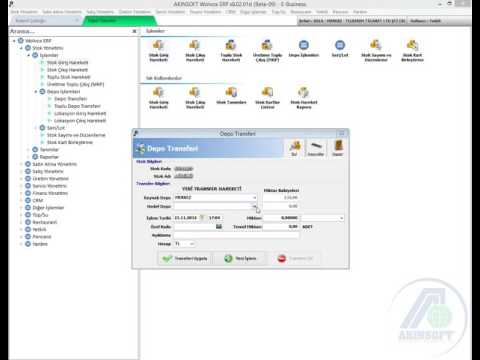Close the Aranan search panel with the X

134,31
